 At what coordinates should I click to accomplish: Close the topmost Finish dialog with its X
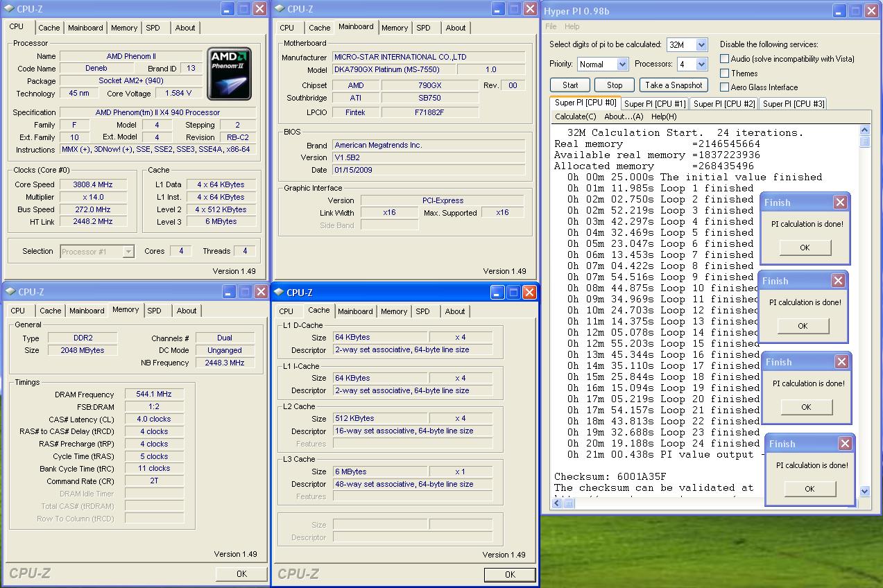(840, 202)
